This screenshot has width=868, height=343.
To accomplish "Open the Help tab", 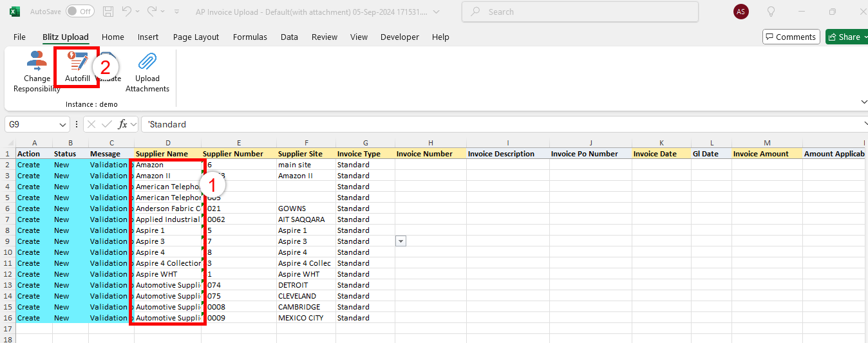I will tap(440, 37).
